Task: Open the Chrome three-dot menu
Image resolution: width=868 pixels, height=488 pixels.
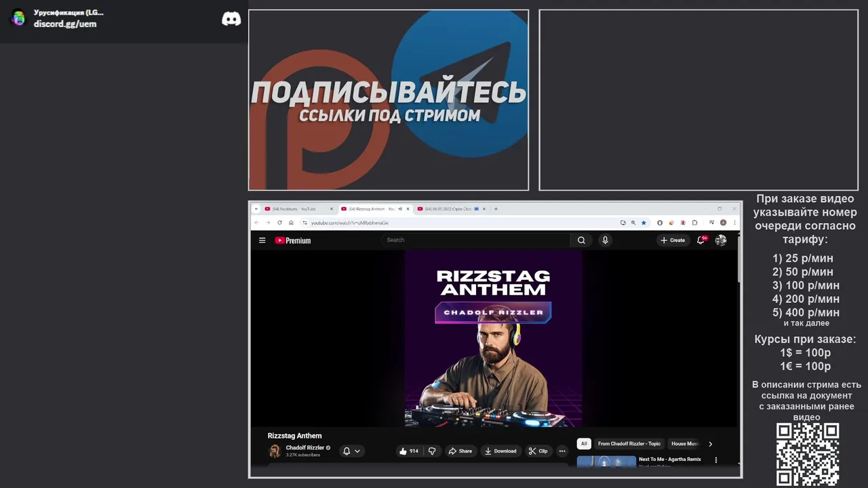Action: point(734,222)
